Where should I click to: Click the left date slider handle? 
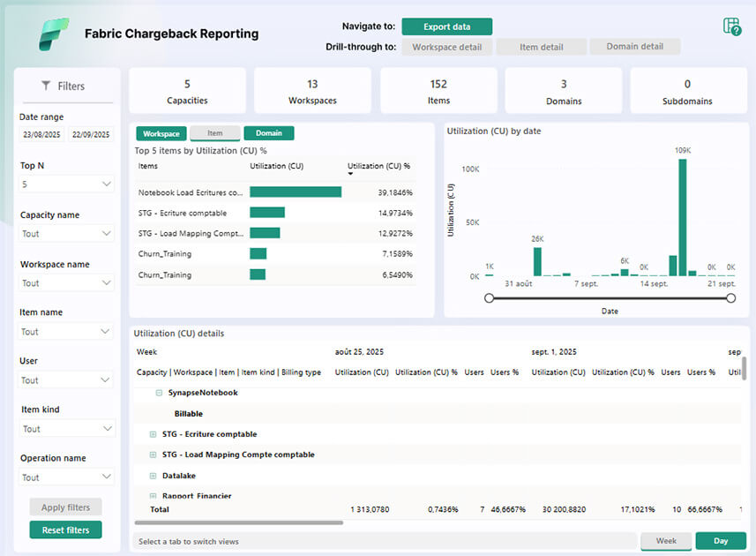point(490,298)
